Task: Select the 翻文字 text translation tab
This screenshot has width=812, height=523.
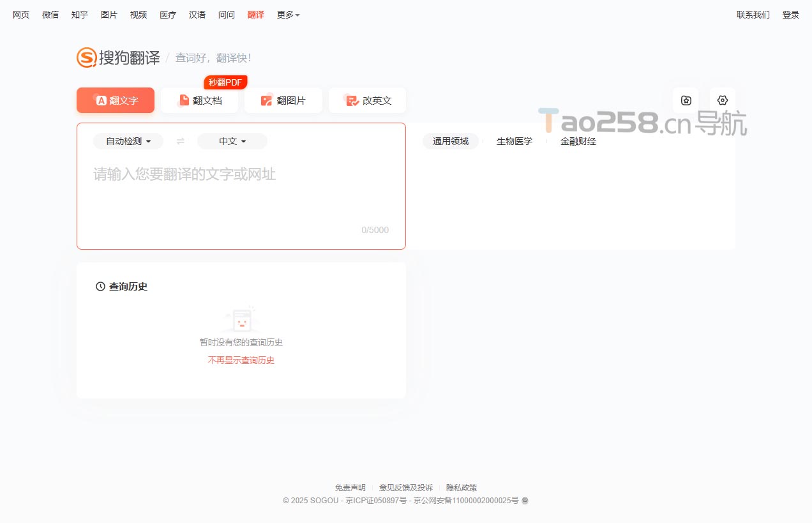Action: pos(116,100)
